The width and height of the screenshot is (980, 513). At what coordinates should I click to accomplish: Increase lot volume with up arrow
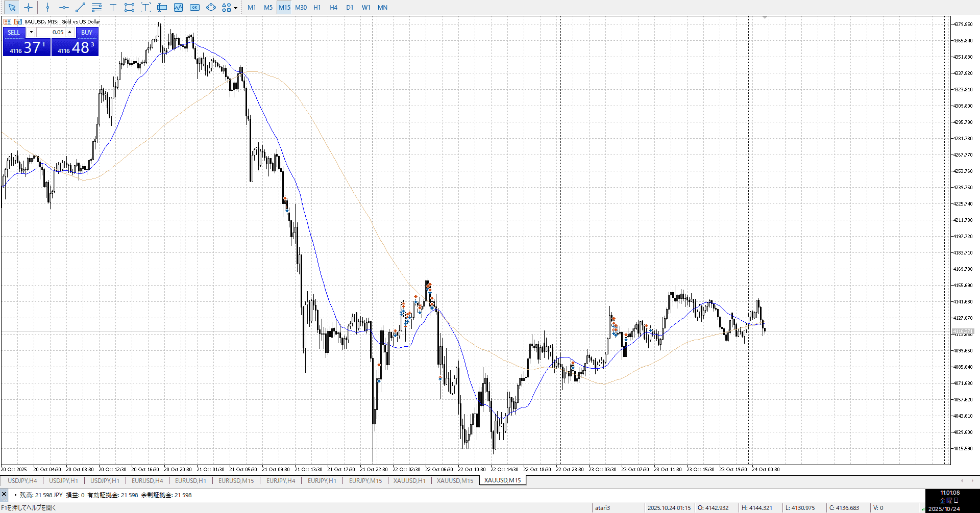[x=70, y=32]
